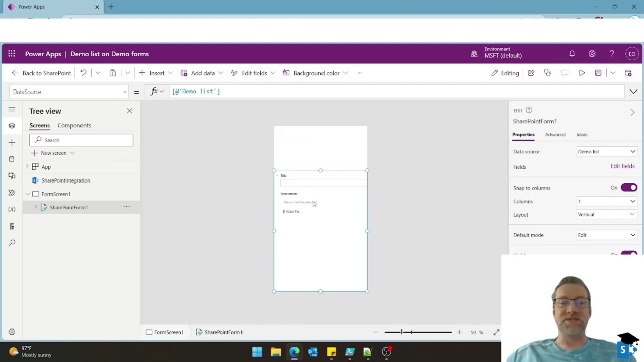Open the Media icon in left rail

click(12, 176)
